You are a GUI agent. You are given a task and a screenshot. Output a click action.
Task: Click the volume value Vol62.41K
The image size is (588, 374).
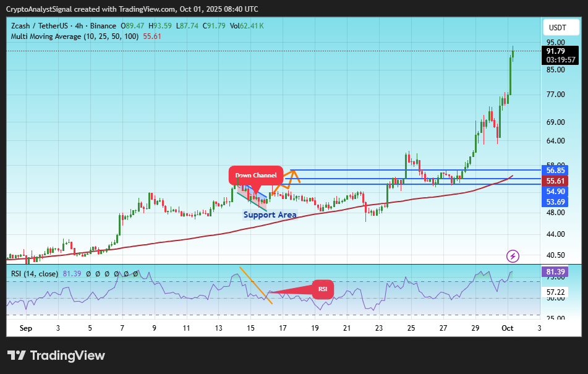click(x=247, y=26)
